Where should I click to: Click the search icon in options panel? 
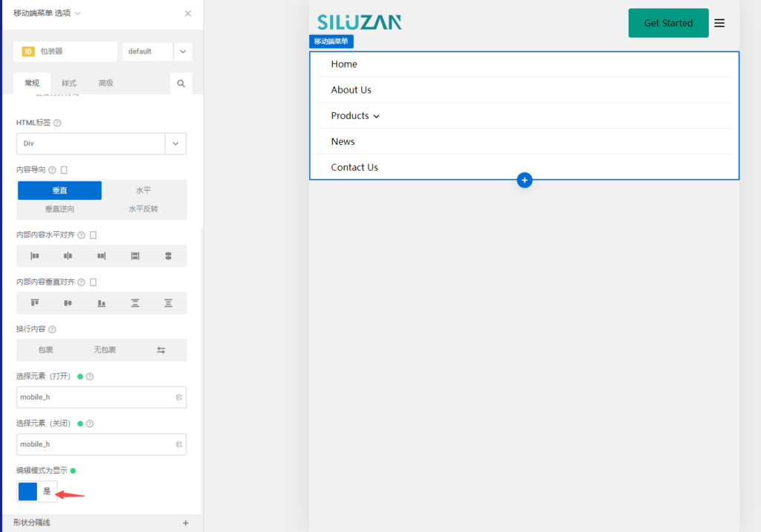(x=181, y=84)
